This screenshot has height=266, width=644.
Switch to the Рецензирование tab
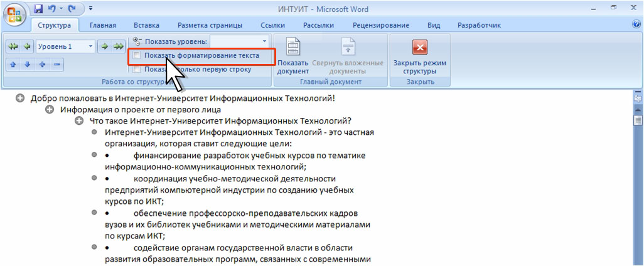(381, 26)
